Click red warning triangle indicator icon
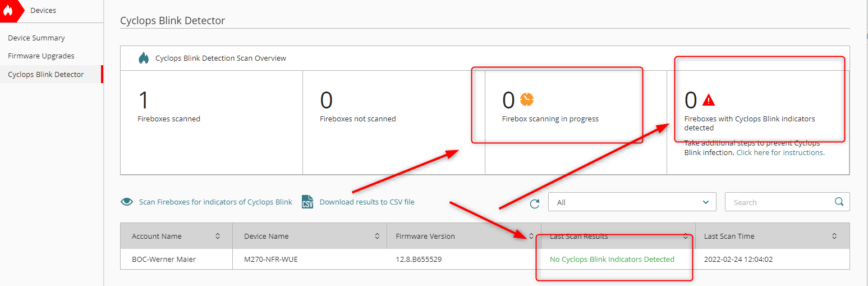868x286 pixels. coord(709,100)
